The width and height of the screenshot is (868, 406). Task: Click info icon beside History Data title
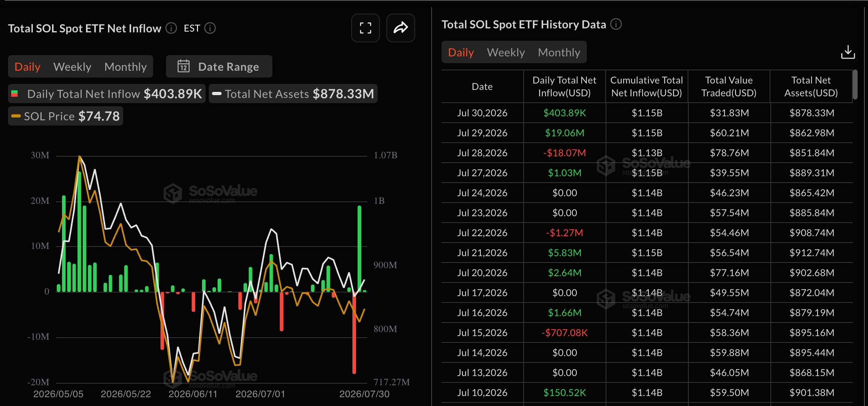[616, 24]
